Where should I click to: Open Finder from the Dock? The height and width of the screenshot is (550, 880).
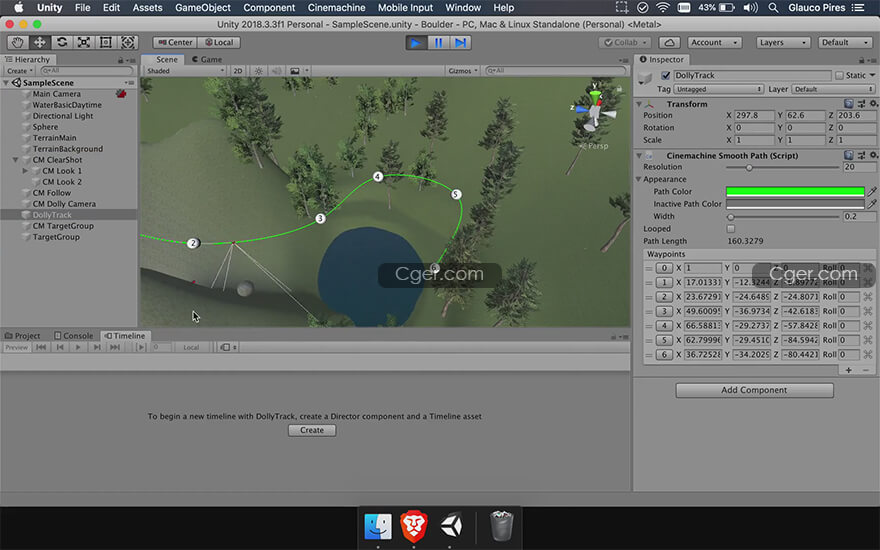click(378, 526)
